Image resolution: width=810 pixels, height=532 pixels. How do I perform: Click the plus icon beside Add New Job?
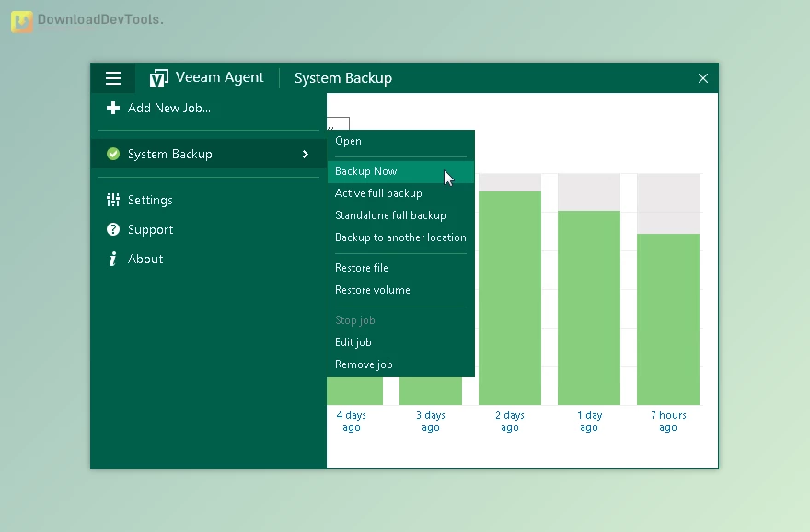[113, 108]
